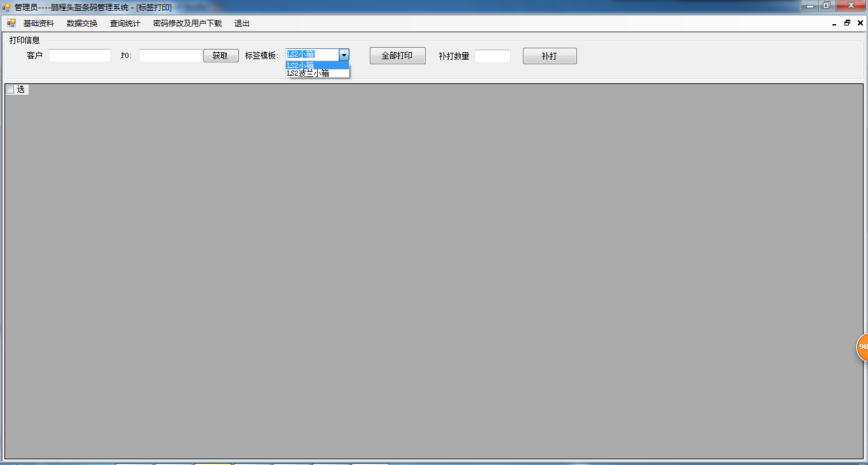
Task: Click the 获取 button
Action: point(221,56)
